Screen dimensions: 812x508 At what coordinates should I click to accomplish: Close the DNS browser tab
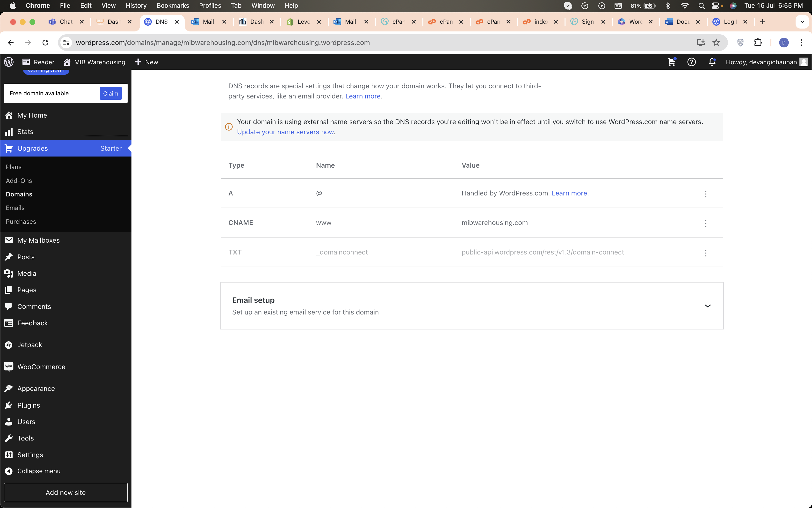177,22
